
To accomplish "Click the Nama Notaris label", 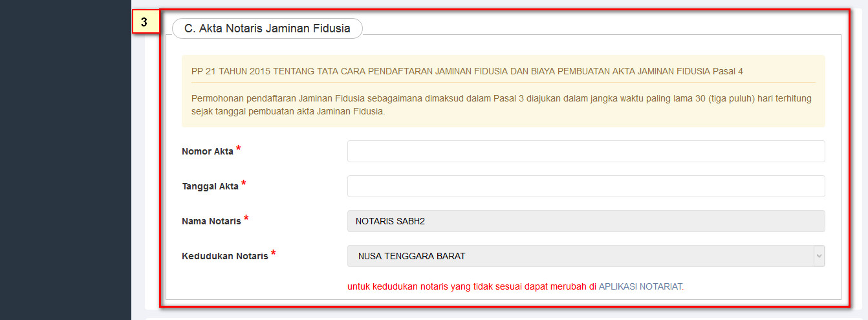I will pyautogui.click(x=212, y=222).
